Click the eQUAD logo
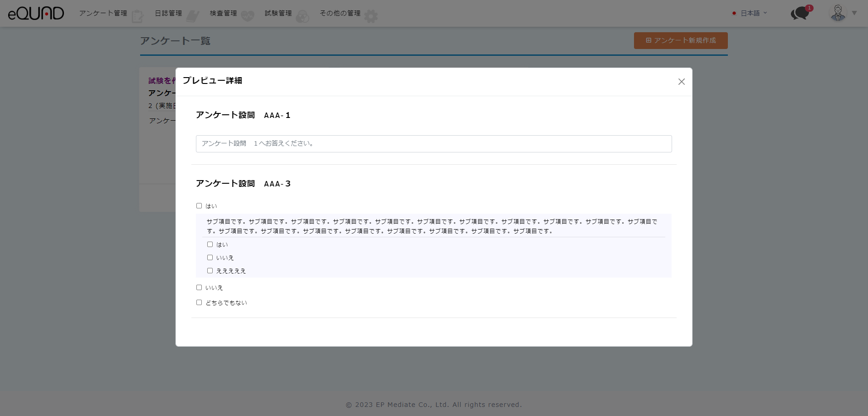Image resolution: width=868 pixels, height=416 pixels. coord(36,13)
